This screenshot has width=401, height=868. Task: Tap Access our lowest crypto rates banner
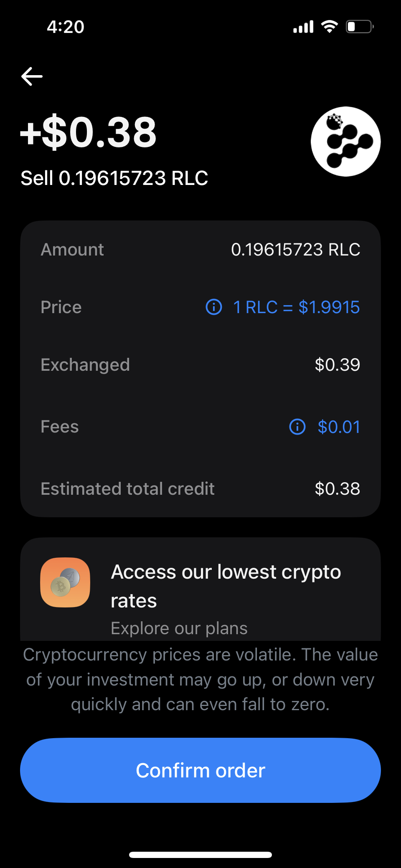[226, 585]
